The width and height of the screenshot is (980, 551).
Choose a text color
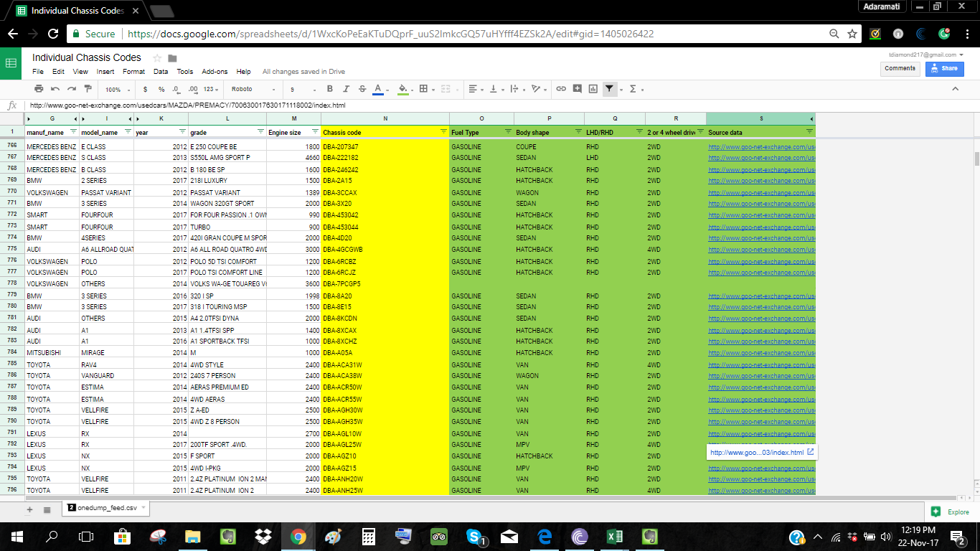tap(377, 89)
